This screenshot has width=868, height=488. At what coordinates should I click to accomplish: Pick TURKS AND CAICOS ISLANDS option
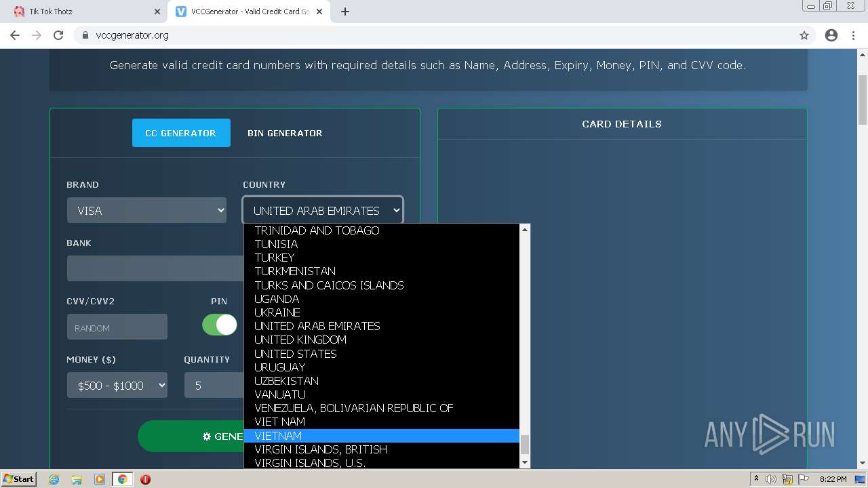382,285
